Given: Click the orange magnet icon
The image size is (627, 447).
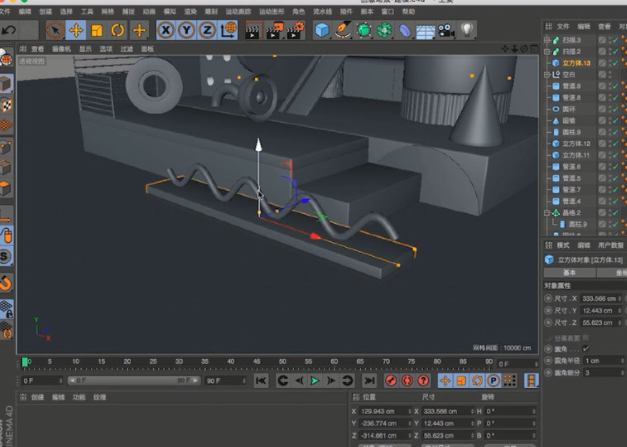Looking at the screenshot, I should click(x=6, y=283).
